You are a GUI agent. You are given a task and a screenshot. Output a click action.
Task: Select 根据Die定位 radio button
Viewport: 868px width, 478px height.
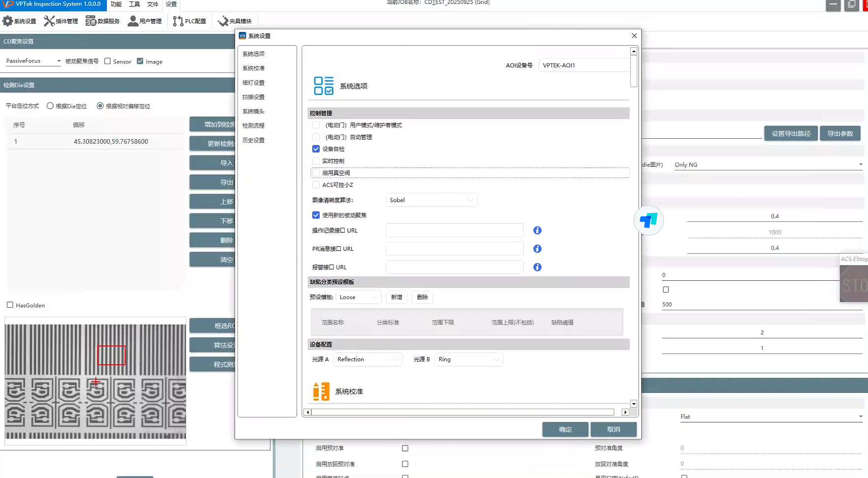coord(50,106)
